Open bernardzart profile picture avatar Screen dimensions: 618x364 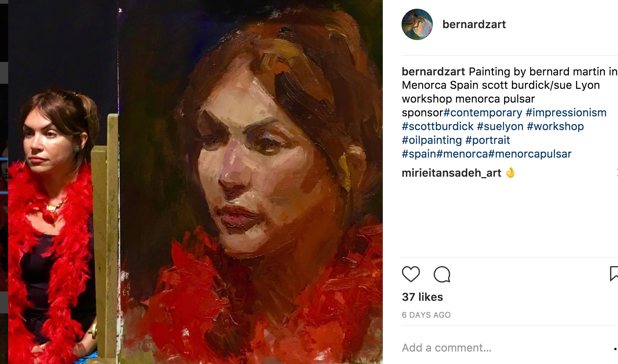[x=417, y=24]
